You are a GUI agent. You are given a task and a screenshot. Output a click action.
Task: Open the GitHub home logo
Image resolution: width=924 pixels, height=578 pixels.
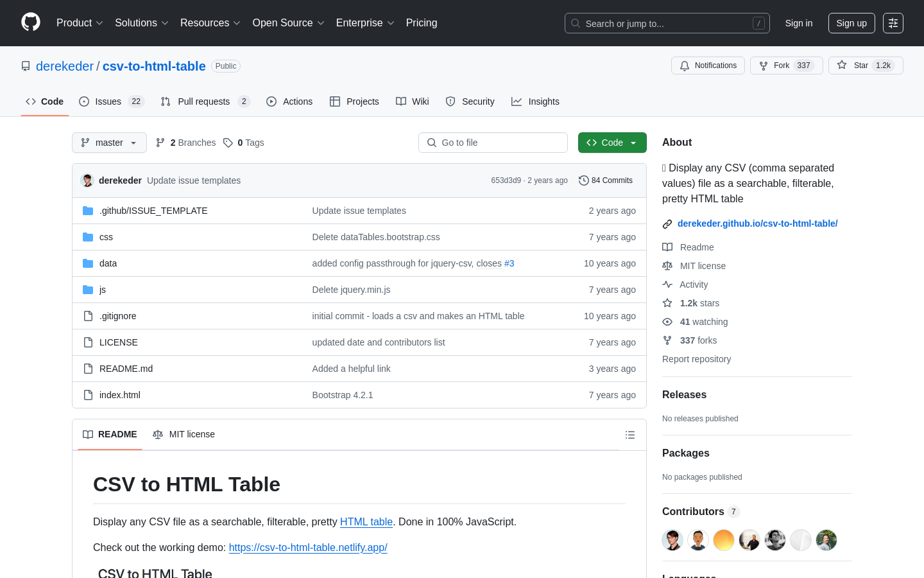click(x=31, y=22)
